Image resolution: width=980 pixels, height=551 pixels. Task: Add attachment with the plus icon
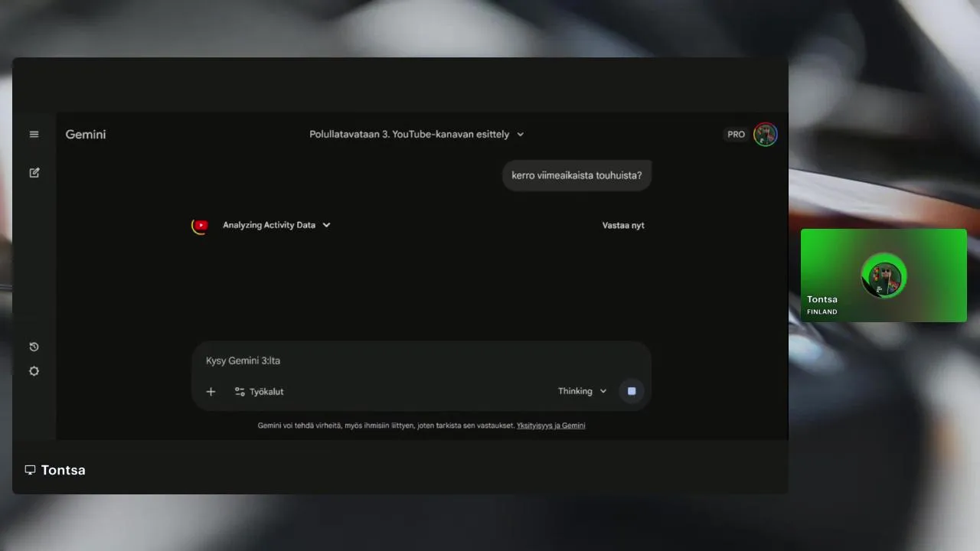click(x=211, y=391)
